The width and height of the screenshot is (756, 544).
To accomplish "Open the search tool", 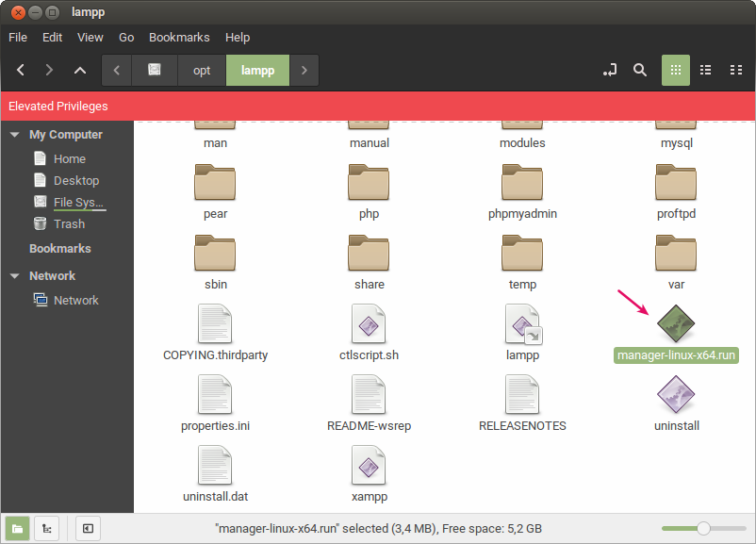I will coord(640,70).
